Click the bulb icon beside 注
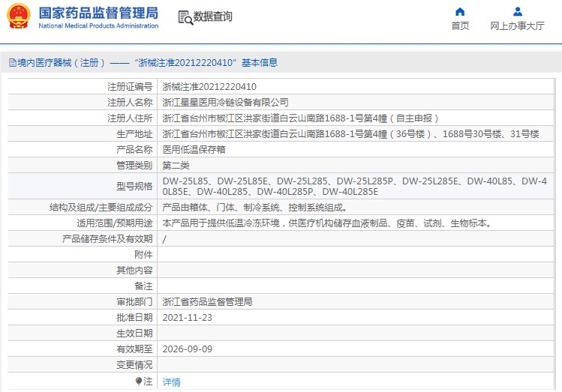Image resolution: width=562 pixels, height=392 pixels. point(139,382)
